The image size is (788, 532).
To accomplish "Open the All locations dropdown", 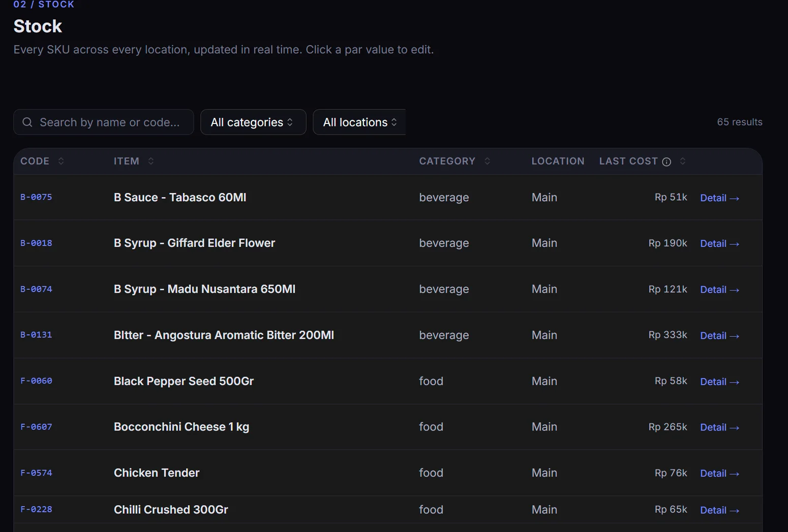I will coord(359,122).
